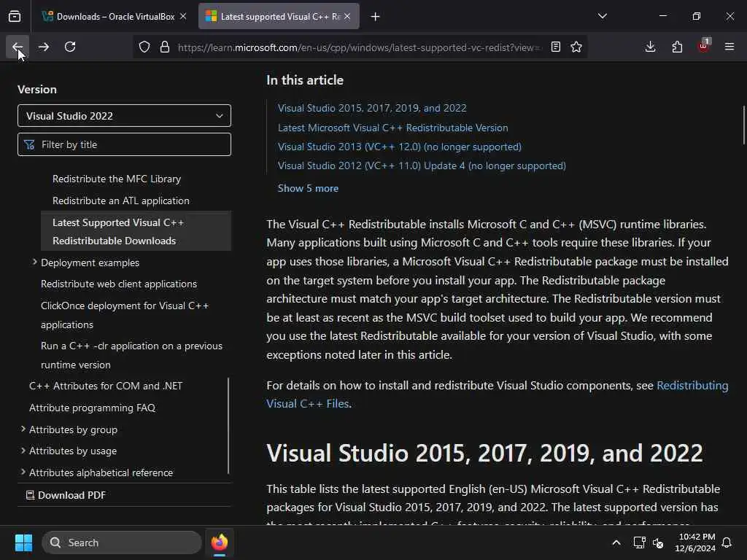Viewport: 747px width, 560px height.
Task: Expand Attributes by group
Action: click(x=23, y=429)
